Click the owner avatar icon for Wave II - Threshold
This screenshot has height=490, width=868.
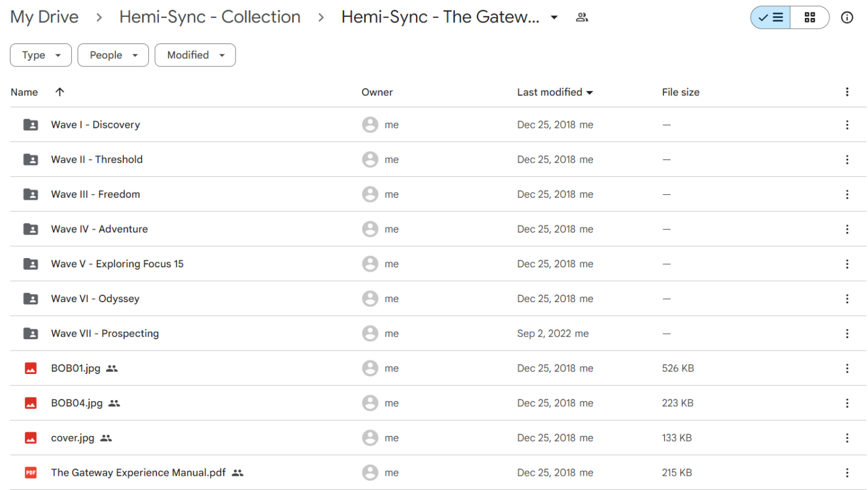371,159
